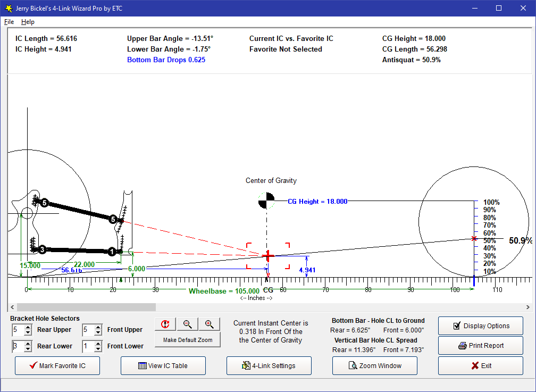Decrease the Front Upper hole number
Screen dimensions: 536x392
[x=98, y=333]
